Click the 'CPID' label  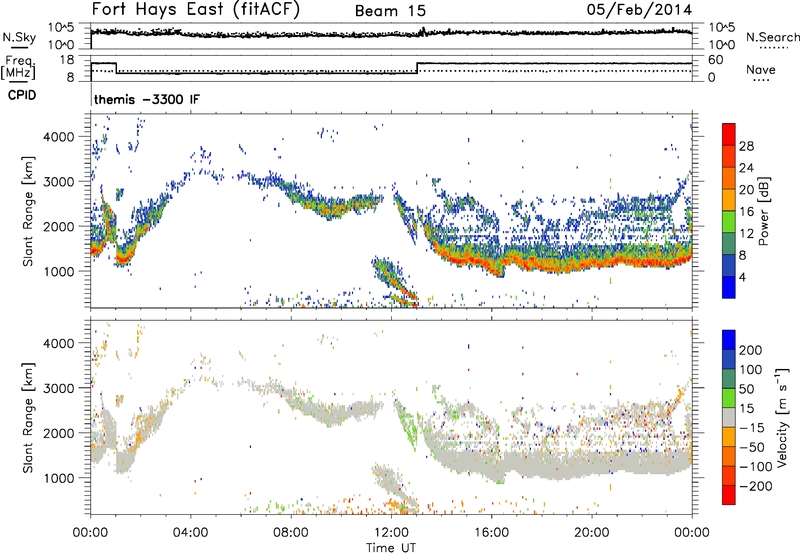22,95
